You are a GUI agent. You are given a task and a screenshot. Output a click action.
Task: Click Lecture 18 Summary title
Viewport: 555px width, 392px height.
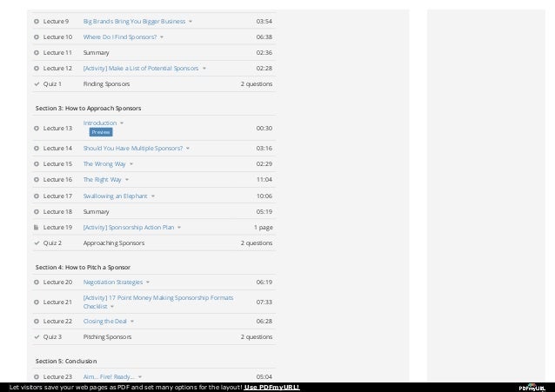tap(97, 212)
